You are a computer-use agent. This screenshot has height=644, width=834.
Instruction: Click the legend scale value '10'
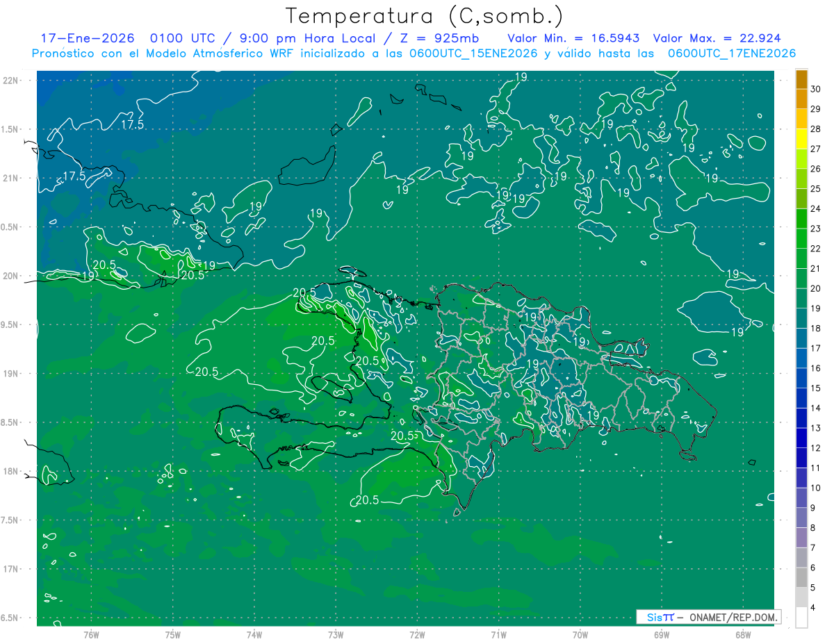tap(816, 488)
